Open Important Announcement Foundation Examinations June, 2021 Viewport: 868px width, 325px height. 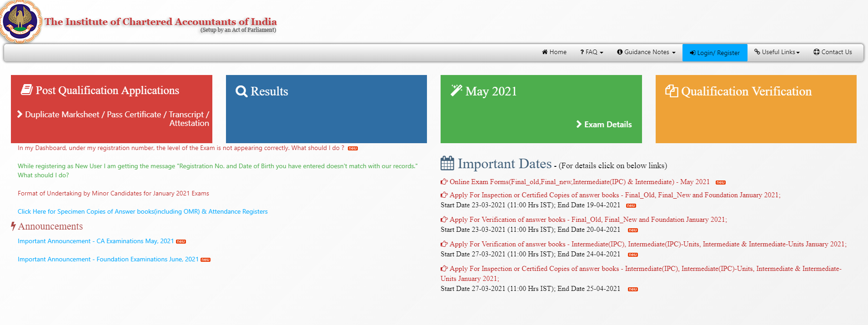(108, 260)
